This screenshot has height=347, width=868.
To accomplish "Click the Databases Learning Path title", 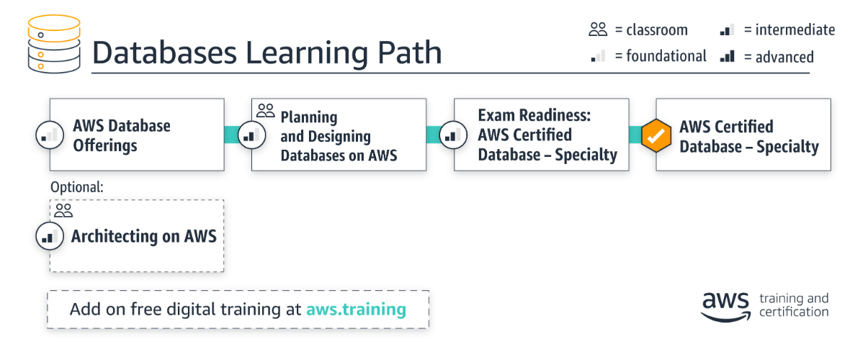I will 267,53.
